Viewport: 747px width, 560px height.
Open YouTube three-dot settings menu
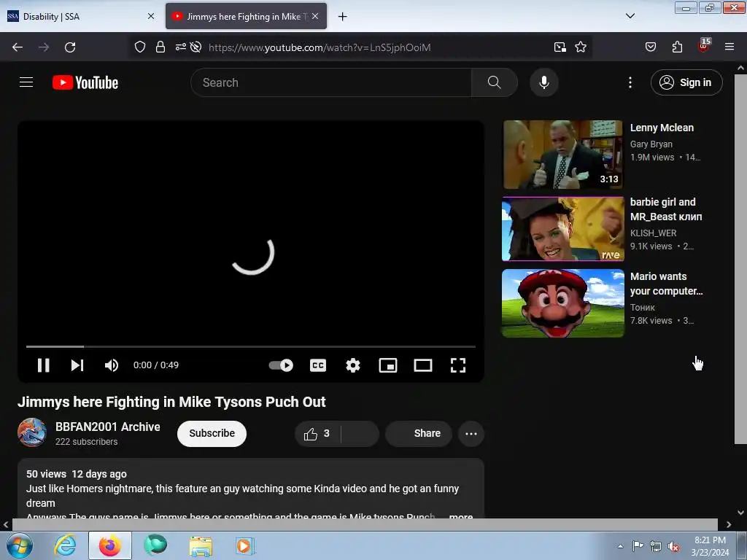coord(630,82)
